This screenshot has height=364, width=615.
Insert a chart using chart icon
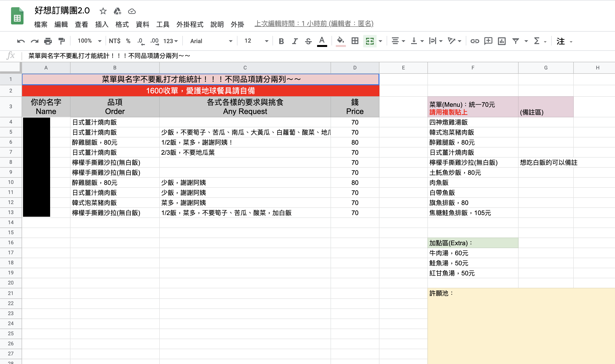coord(502,41)
